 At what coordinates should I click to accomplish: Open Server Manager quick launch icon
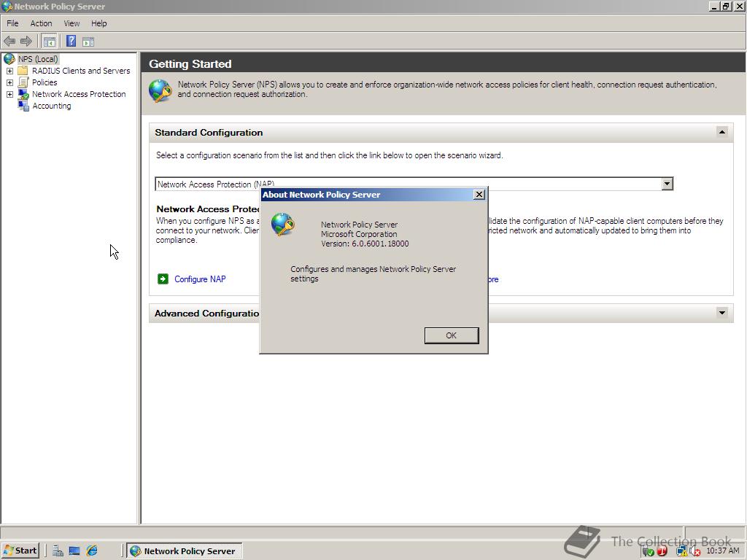pyautogui.click(x=58, y=551)
